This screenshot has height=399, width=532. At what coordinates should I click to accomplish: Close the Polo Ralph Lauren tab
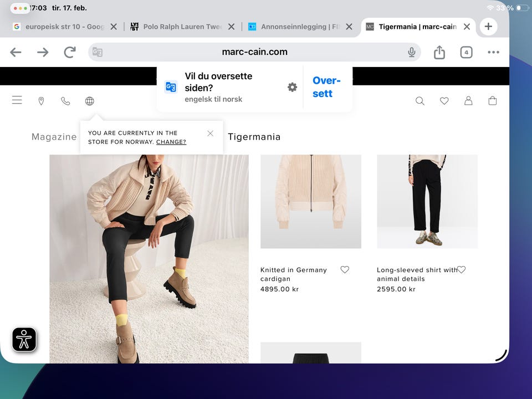[x=232, y=27]
